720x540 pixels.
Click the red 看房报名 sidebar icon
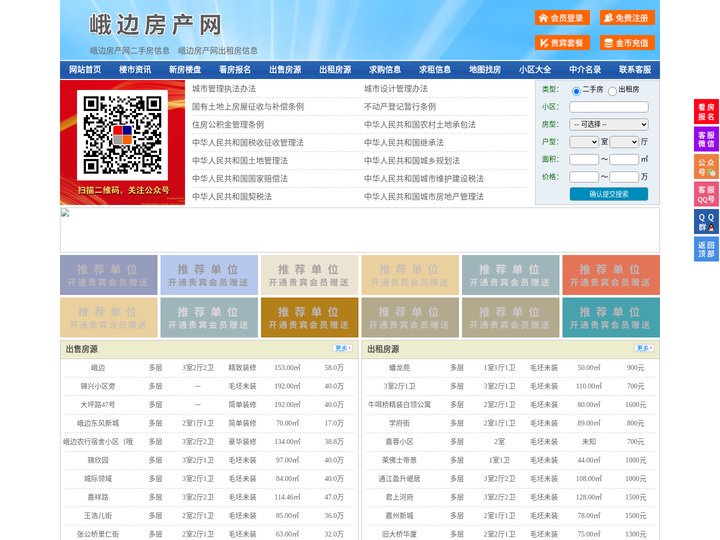coord(706,112)
